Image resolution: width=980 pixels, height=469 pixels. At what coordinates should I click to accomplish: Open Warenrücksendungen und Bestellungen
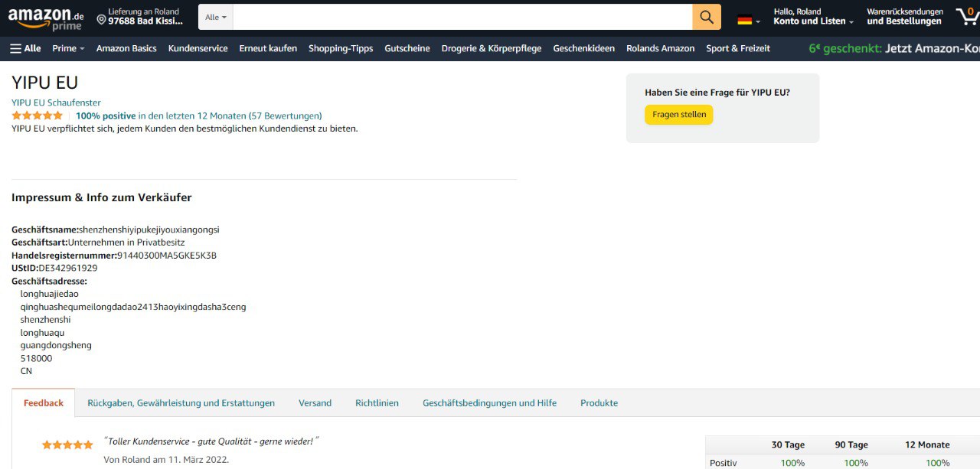point(904,17)
